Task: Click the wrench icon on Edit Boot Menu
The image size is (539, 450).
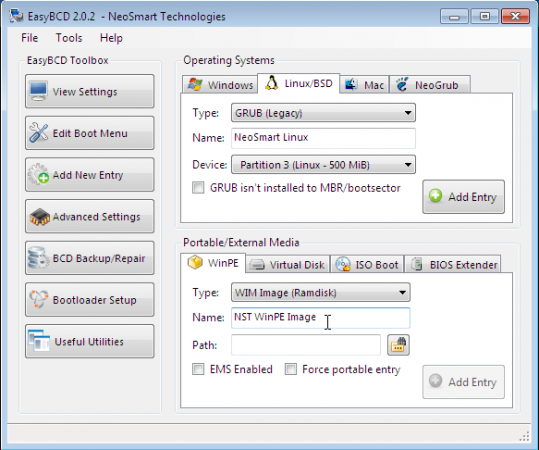Action: pyautogui.click(x=38, y=133)
